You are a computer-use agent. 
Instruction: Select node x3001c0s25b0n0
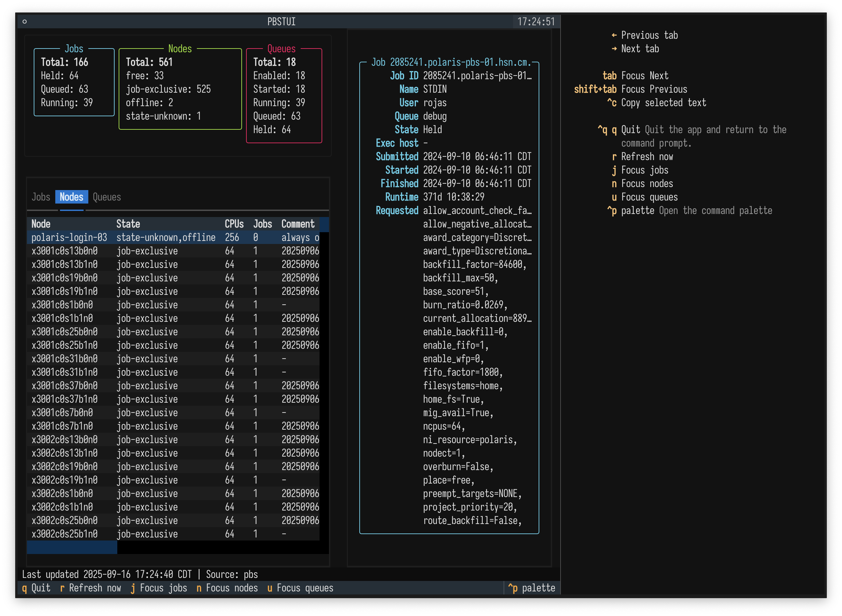click(x=173, y=332)
